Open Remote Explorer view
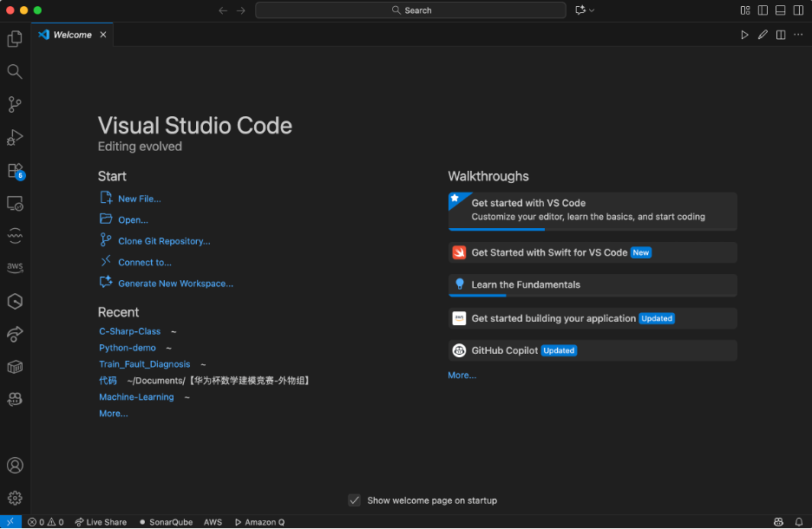Screen dimensions: 812x529 tap(15, 204)
